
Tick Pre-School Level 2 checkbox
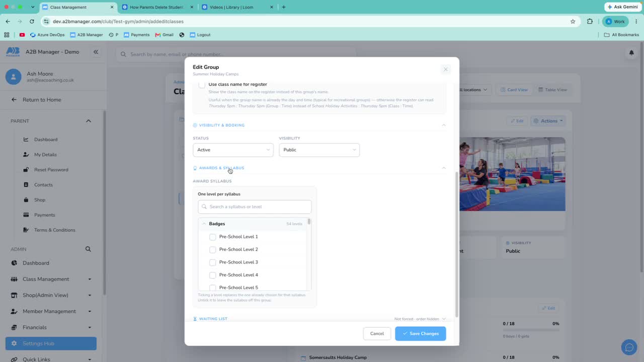tap(213, 249)
